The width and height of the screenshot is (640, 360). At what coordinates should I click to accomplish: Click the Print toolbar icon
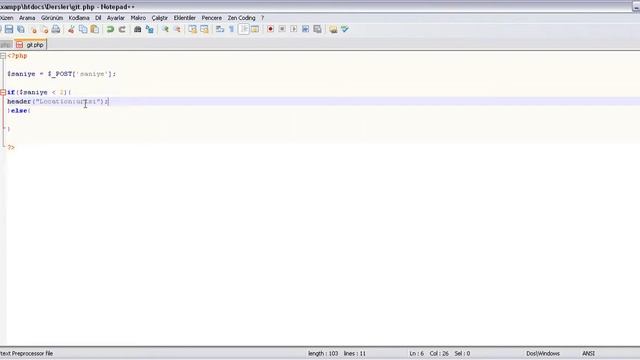pyautogui.click(x=56, y=29)
